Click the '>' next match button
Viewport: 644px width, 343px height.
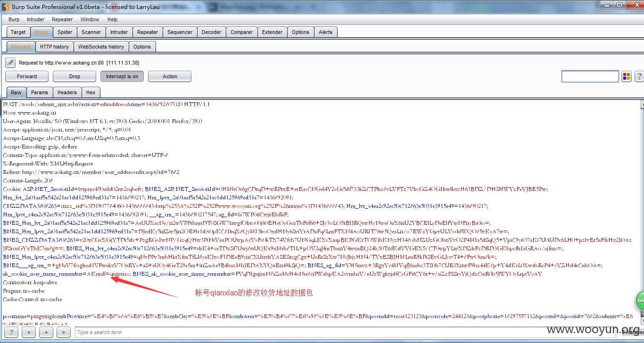[x=64, y=332]
